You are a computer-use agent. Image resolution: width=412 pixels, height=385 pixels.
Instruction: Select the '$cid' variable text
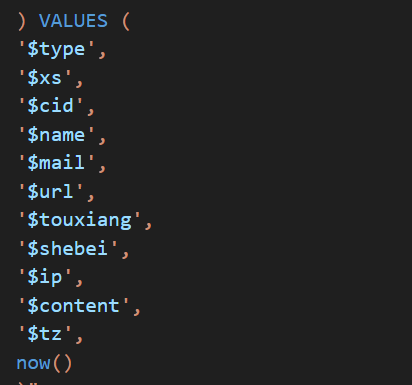(50, 106)
